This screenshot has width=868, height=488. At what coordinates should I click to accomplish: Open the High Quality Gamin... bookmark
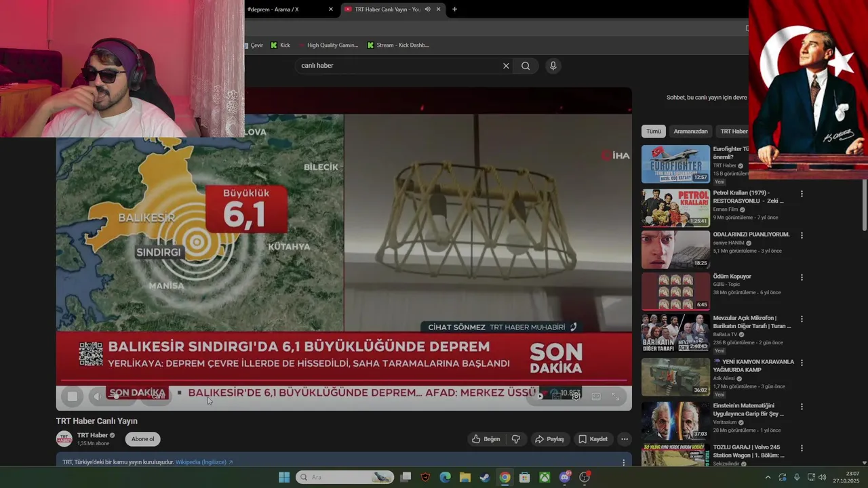(328, 45)
